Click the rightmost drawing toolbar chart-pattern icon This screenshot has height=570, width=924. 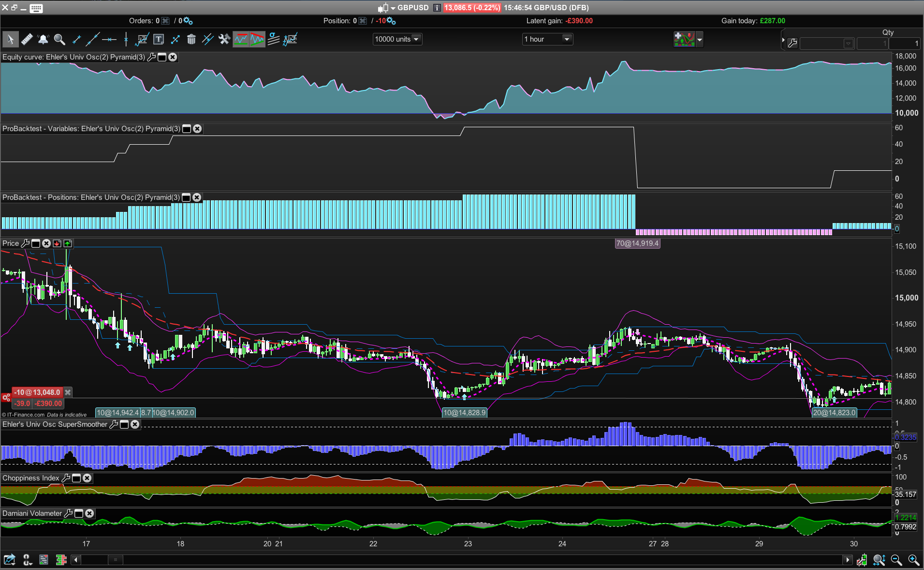290,39
